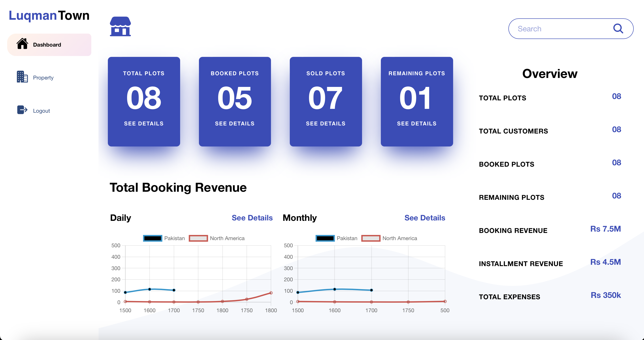The width and height of the screenshot is (644, 340).
Task: Open Monthly revenue See Details link
Action: tap(424, 218)
